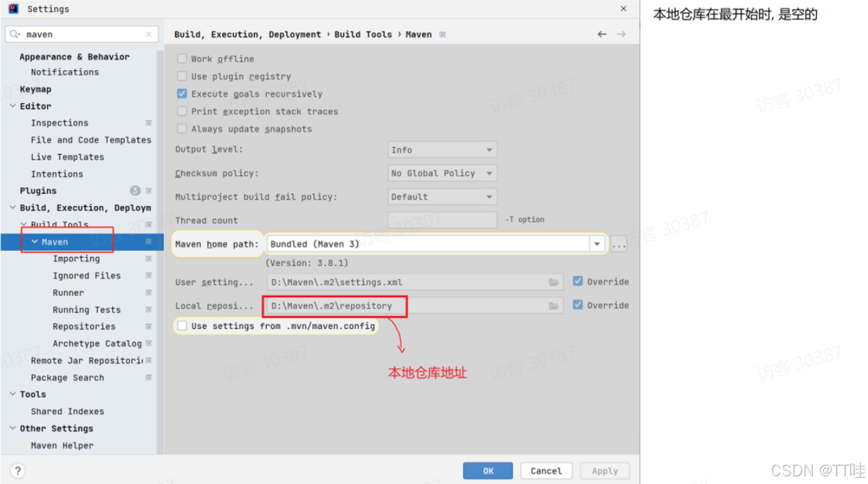Viewport: 868px width, 484px height.
Task: Click the IntelliJ icon in title bar
Action: pos(14,9)
